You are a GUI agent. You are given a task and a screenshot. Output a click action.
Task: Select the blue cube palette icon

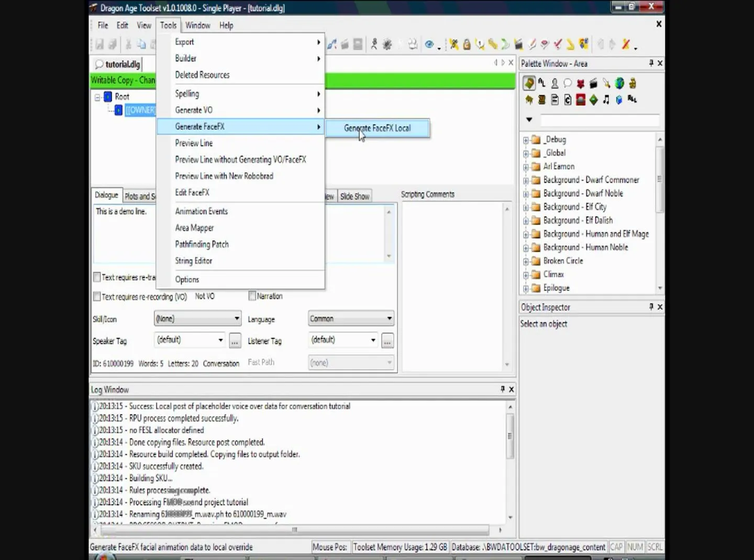click(619, 99)
